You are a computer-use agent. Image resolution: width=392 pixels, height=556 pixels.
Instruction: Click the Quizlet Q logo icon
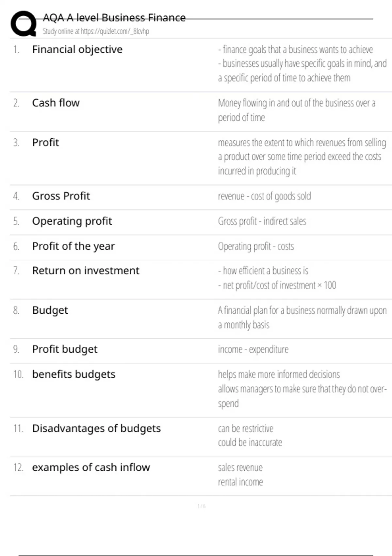click(24, 24)
